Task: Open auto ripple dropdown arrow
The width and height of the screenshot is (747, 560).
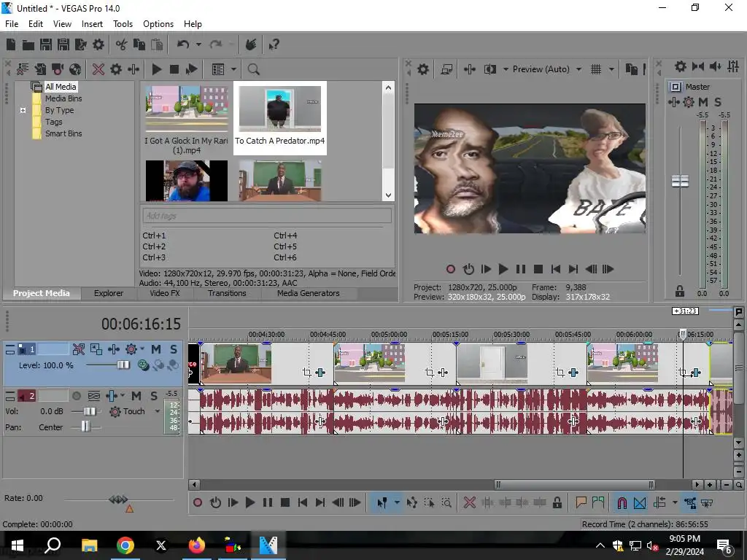Action: (x=675, y=503)
